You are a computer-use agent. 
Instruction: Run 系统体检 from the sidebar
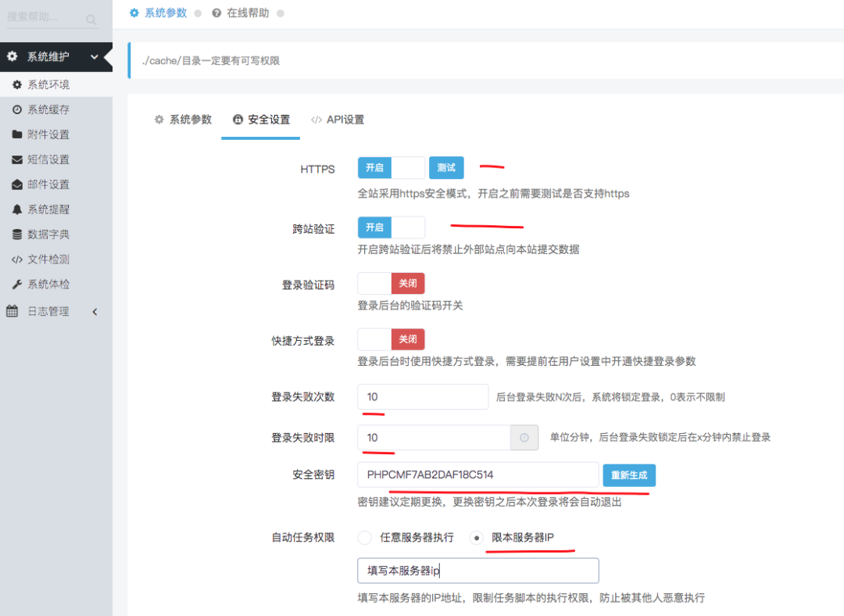tap(43, 285)
